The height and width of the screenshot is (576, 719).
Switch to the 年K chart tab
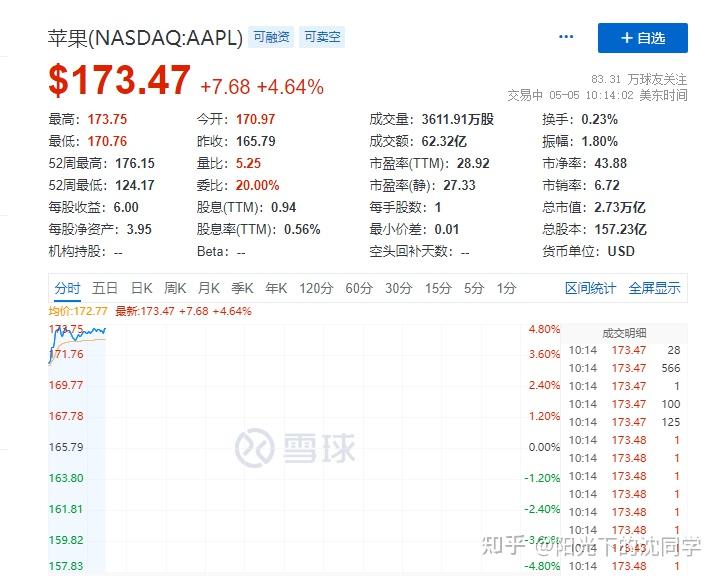point(276,288)
